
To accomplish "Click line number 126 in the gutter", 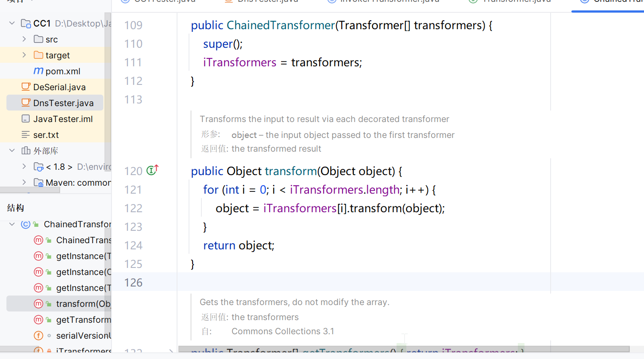I will (x=133, y=283).
